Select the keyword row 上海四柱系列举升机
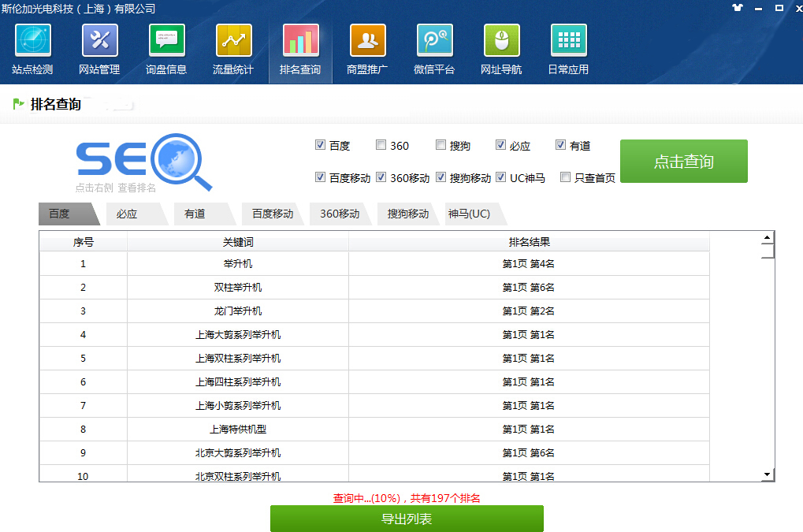 (x=374, y=381)
